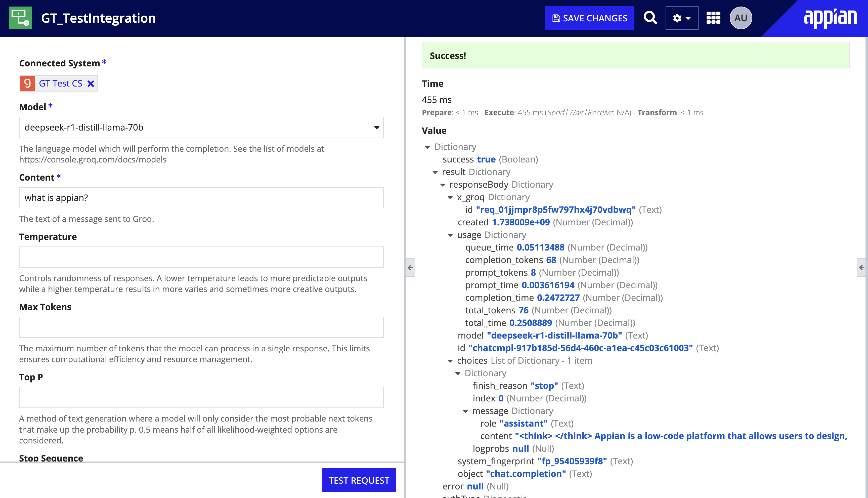Collapse the usage Dictionary node
The height and width of the screenshot is (498, 868).
(x=450, y=235)
